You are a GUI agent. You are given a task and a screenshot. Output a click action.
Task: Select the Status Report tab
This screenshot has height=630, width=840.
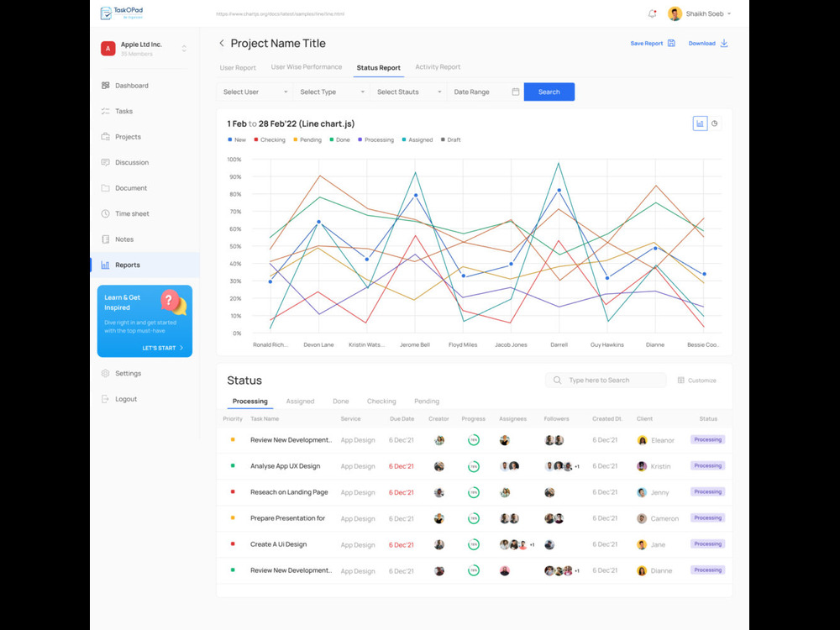379,67
